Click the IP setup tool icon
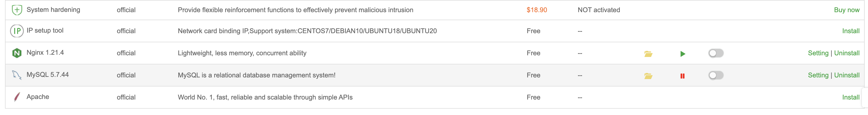The image size is (868, 115). [17, 31]
